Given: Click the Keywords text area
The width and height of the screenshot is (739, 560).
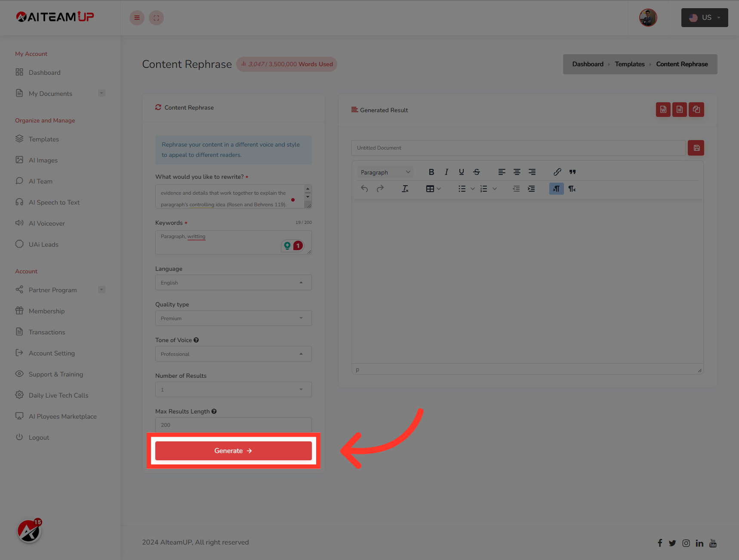Looking at the screenshot, I should 233,242.
